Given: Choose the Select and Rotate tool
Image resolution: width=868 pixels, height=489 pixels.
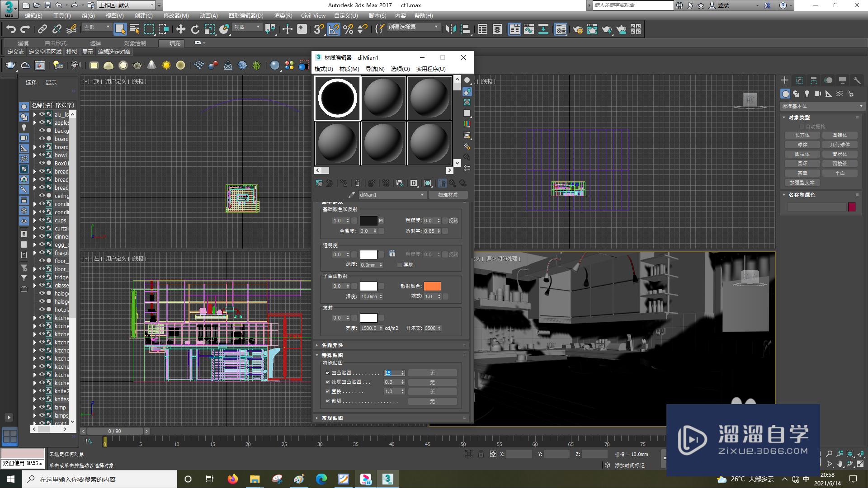Looking at the screenshot, I should [195, 29].
